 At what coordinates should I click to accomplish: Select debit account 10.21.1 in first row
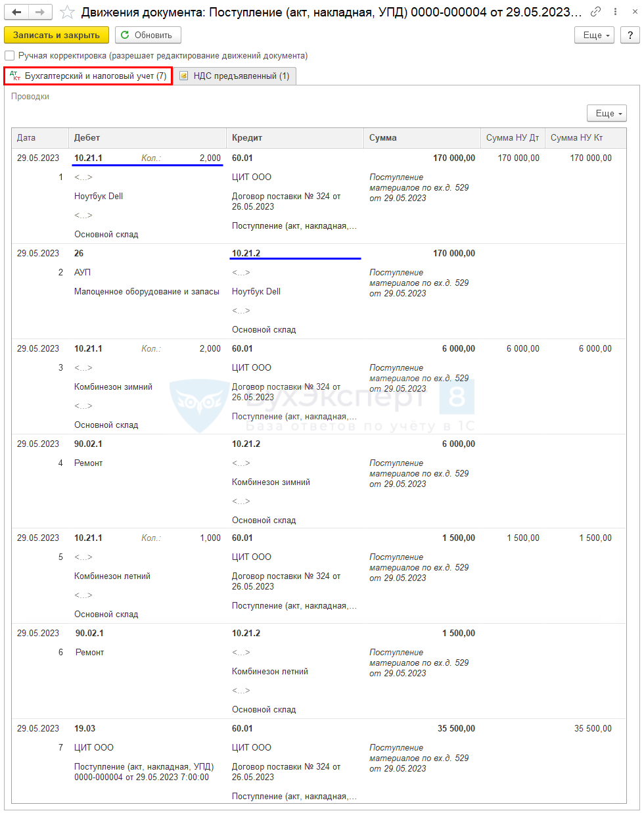[88, 158]
